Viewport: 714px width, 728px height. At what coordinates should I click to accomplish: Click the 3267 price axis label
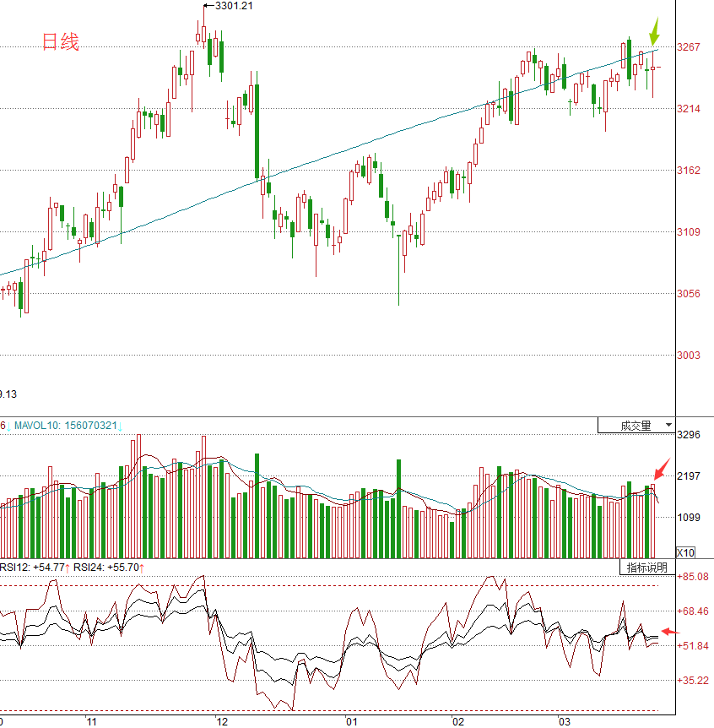click(689, 47)
